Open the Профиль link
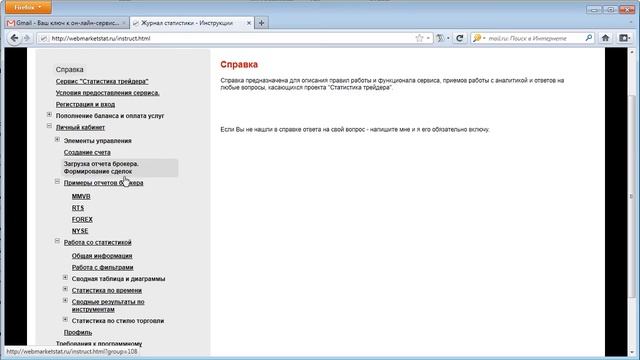640x360 pixels. [78, 332]
